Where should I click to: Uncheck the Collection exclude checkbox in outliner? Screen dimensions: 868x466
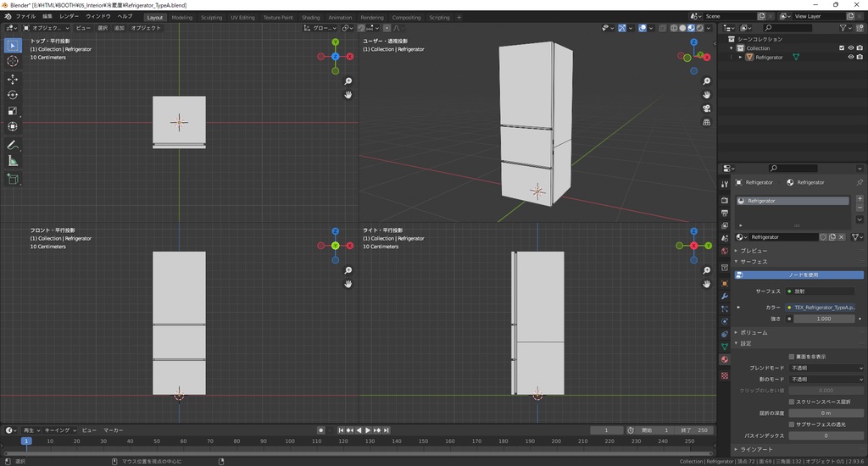point(842,48)
